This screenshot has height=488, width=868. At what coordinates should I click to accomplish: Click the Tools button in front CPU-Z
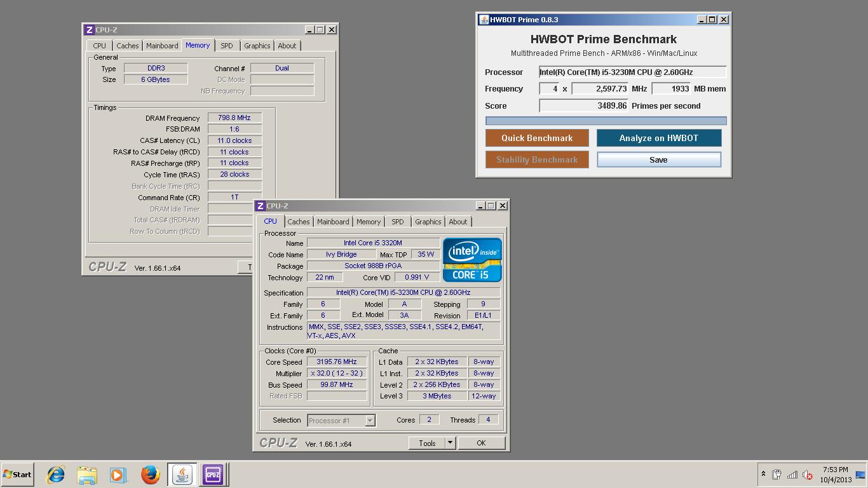click(x=427, y=443)
